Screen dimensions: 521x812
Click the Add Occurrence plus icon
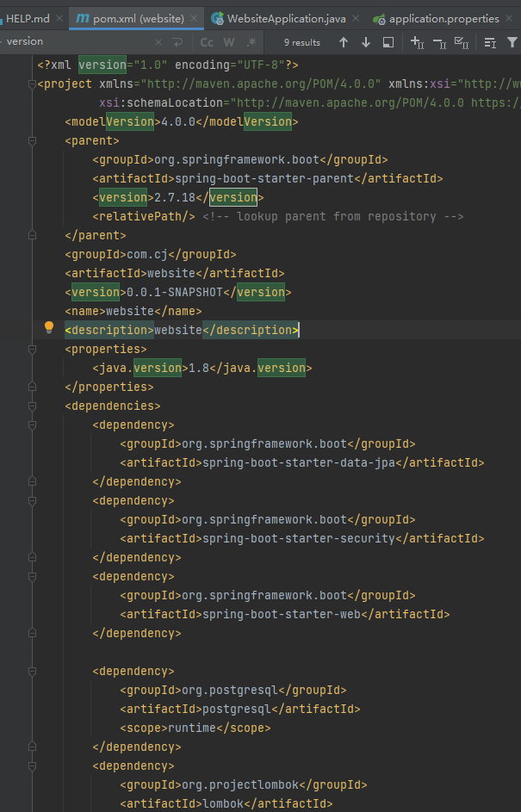(x=417, y=41)
